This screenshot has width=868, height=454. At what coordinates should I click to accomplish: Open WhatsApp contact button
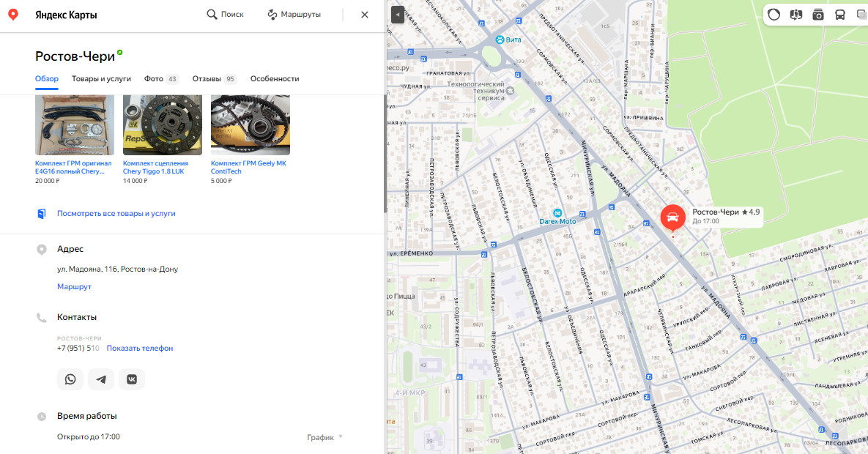[x=70, y=379]
